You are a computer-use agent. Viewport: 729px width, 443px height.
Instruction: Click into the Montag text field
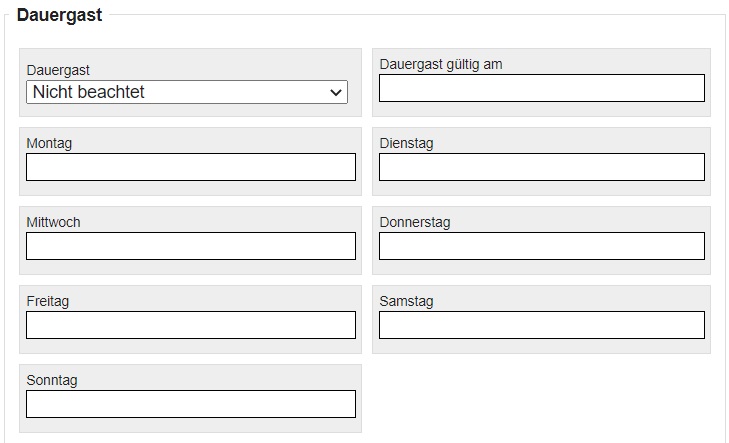click(191, 167)
